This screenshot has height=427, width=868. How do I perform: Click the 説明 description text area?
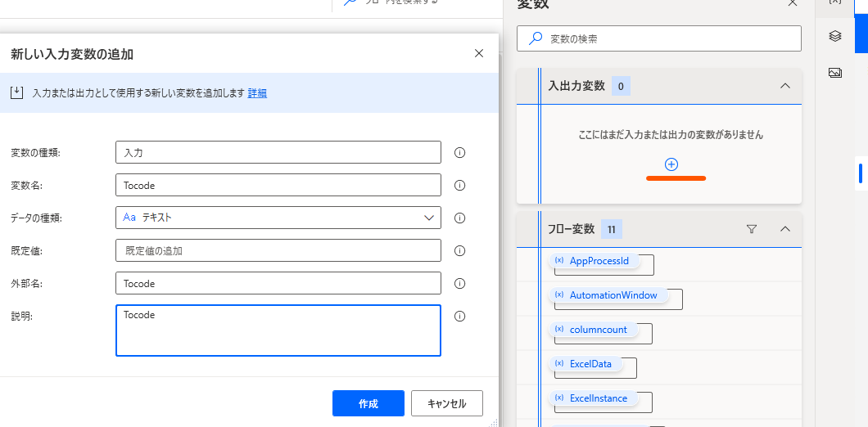pyautogui.click(x=278, y=330)
